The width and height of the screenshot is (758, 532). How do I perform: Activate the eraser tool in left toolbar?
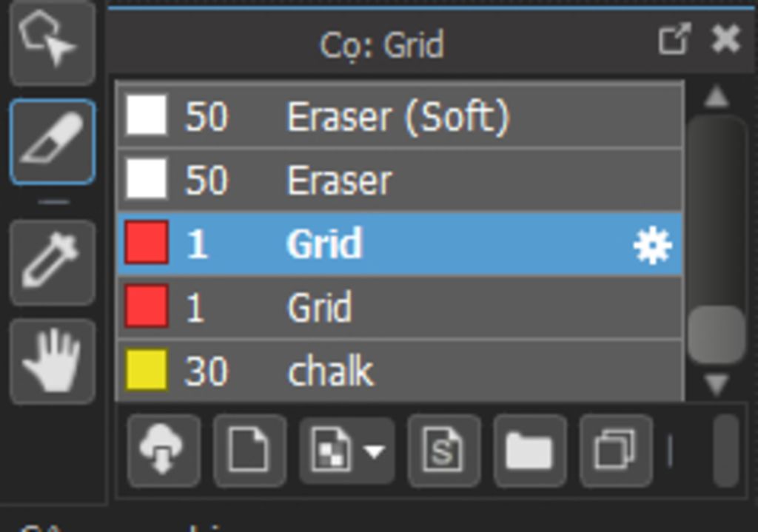[52, 141]
